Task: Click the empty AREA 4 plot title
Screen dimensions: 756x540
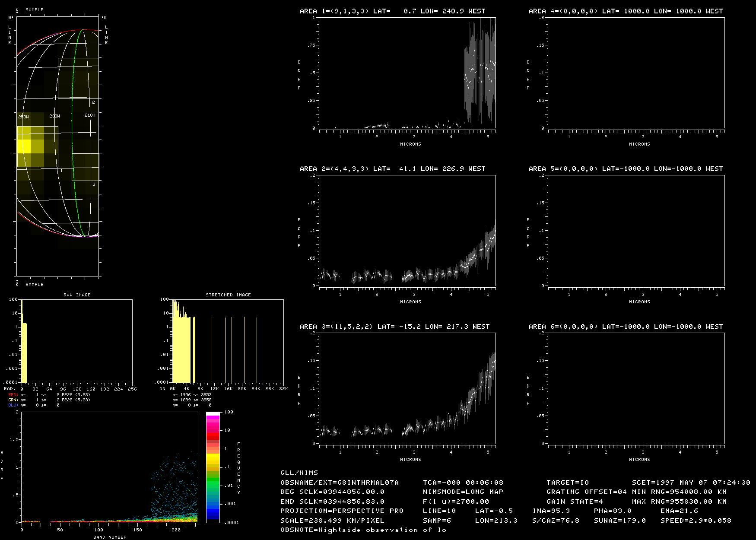Action: click(626, 11)
